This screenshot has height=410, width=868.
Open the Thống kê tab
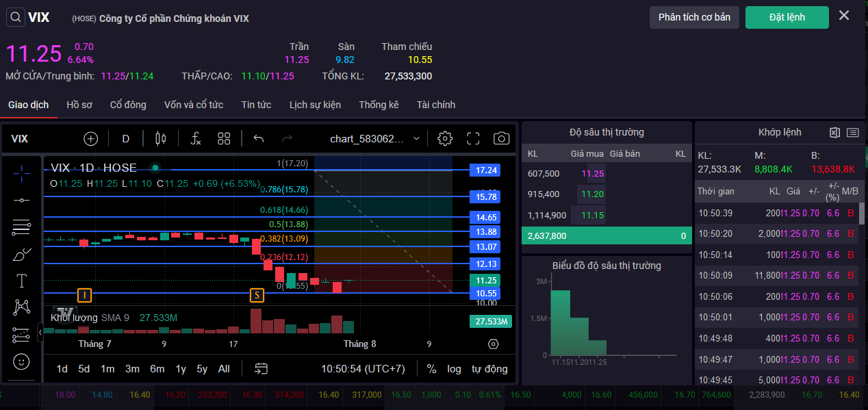[x=379, y=105]
